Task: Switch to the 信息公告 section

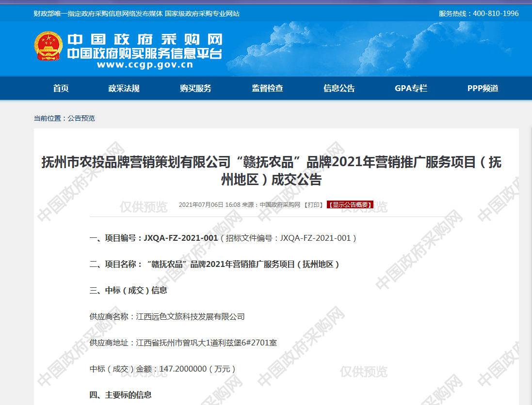Action: pyautogui.click(x=339, y=88)
